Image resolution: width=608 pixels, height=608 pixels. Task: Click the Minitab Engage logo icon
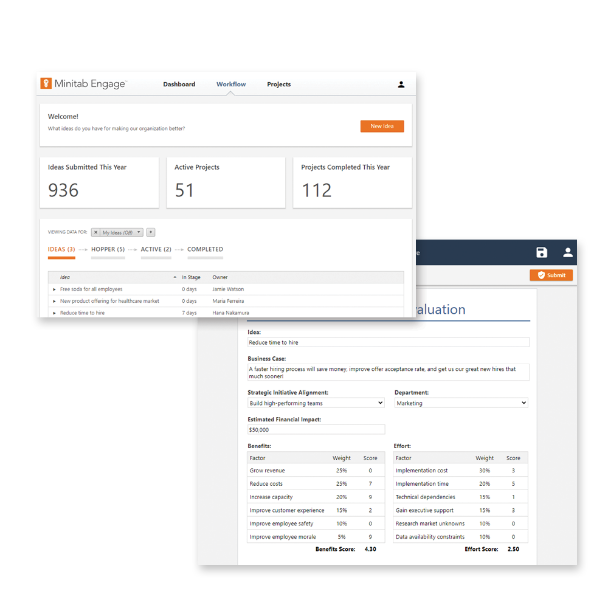(45, 84)
